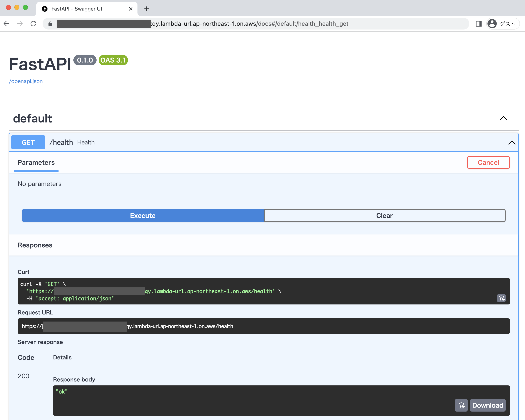Copy the response body to clipboard
525x420 pixels.
462,405
